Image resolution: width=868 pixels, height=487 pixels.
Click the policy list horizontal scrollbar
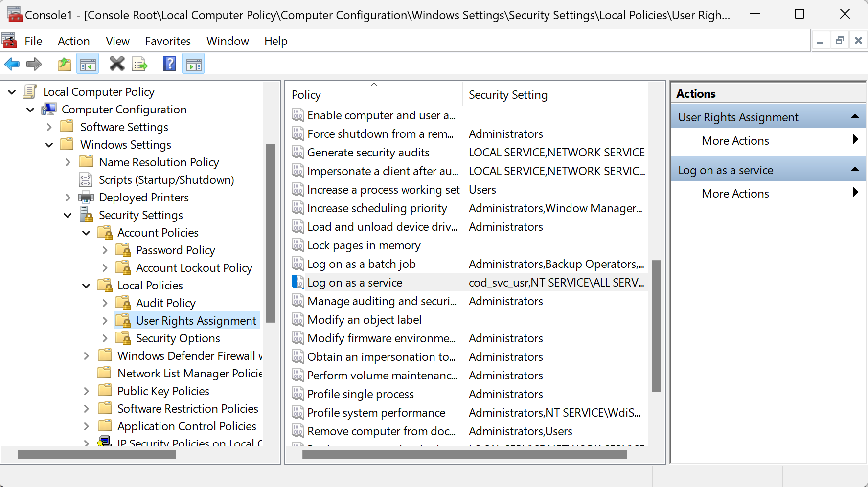[x=464, y=455]
